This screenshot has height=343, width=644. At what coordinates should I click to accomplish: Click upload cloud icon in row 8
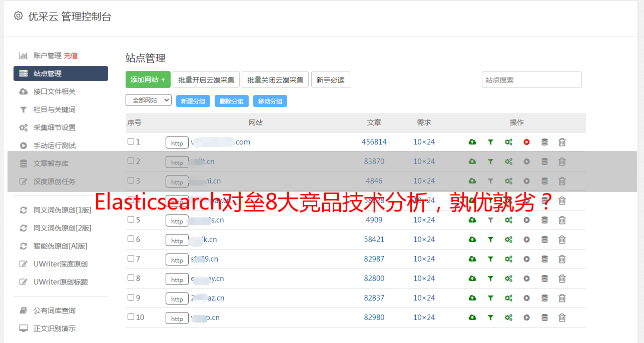tap(472, 278)
